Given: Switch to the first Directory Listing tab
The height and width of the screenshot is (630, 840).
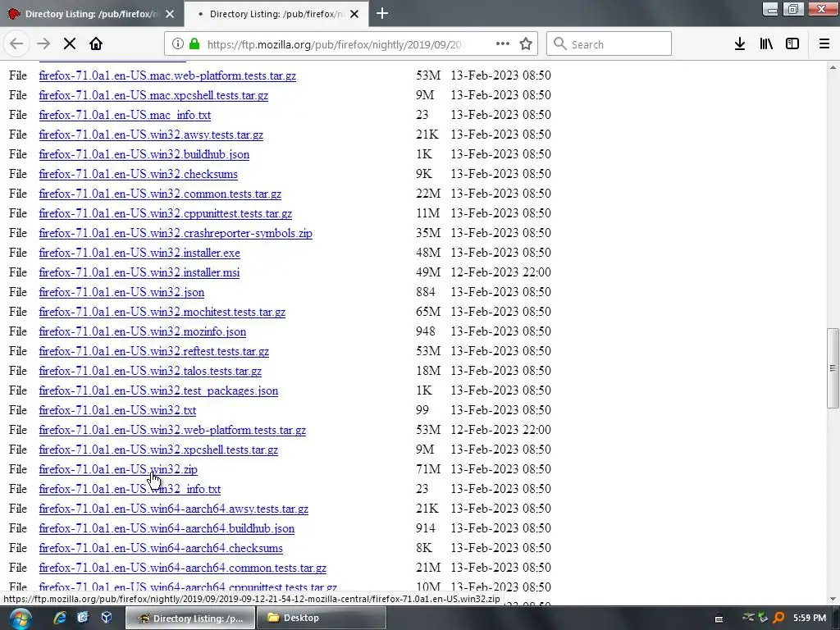Looking at the screenshot, I should (92, 14).
